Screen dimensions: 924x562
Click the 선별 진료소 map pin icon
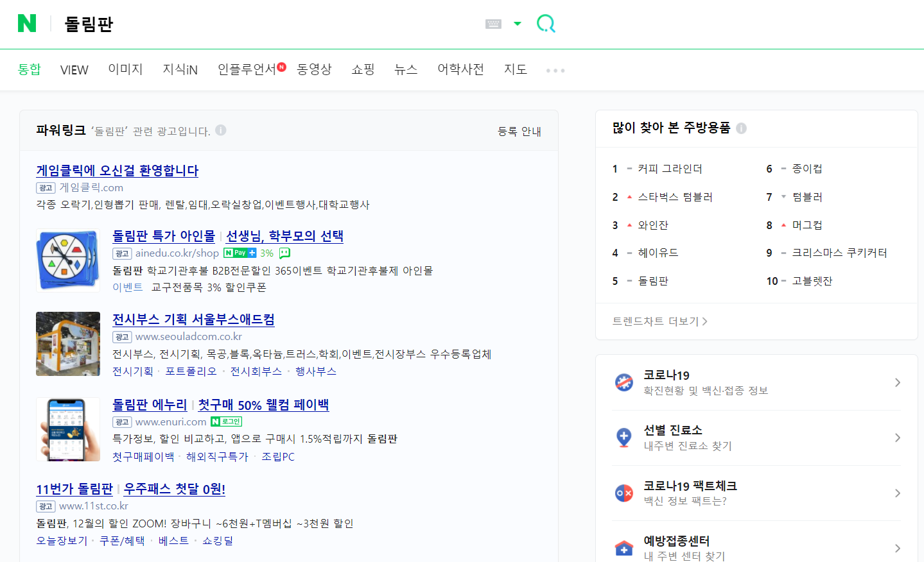[x=624, y=438]
